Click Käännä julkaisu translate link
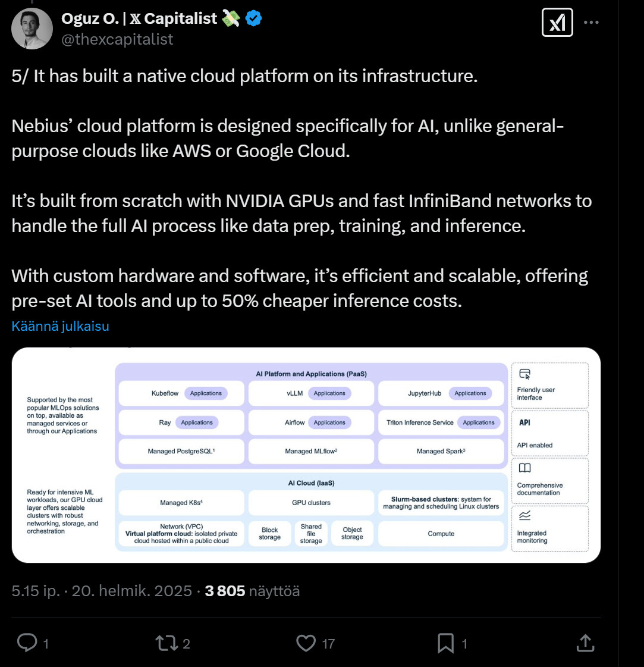The width and height of the screenshot is (644, 667). coord(60,326)
